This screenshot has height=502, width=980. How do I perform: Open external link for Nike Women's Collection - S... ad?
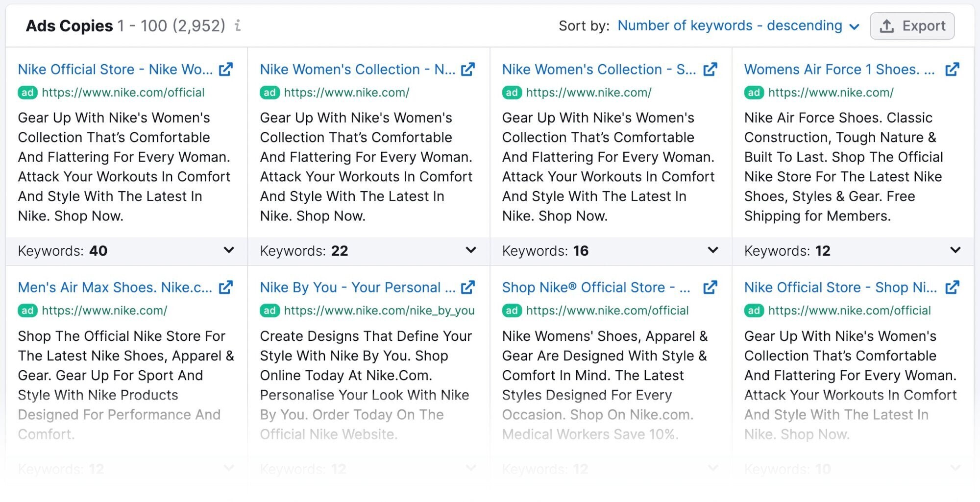click(710, 70)
